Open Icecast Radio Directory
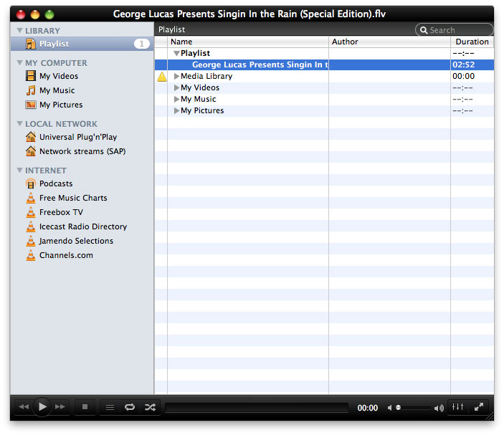 [83, 226]
